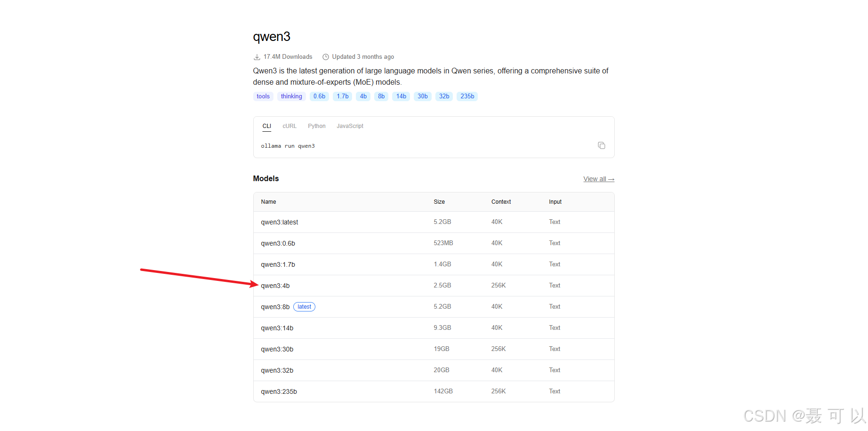
Task: Click the 9.3GB size value
Action: click(442, 328)
